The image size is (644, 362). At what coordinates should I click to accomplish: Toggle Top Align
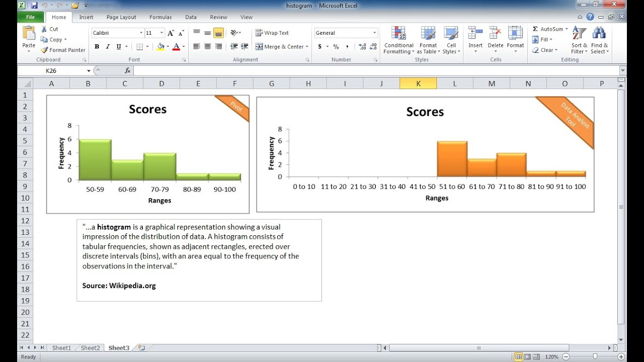[196, 33]
